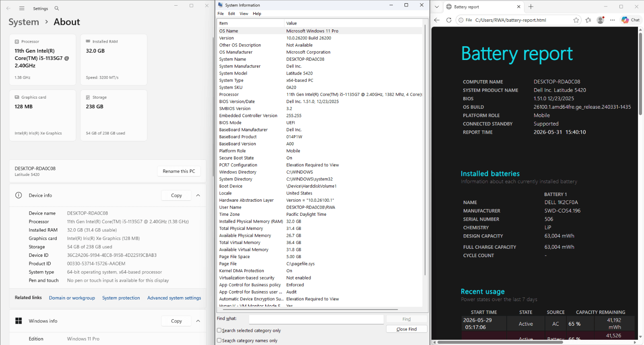Image resolution: width=644 pixels, height=345 pixels.
Task: Click the Installed RAM card icon
Action: pyautogui.click(x=88, y=41)
